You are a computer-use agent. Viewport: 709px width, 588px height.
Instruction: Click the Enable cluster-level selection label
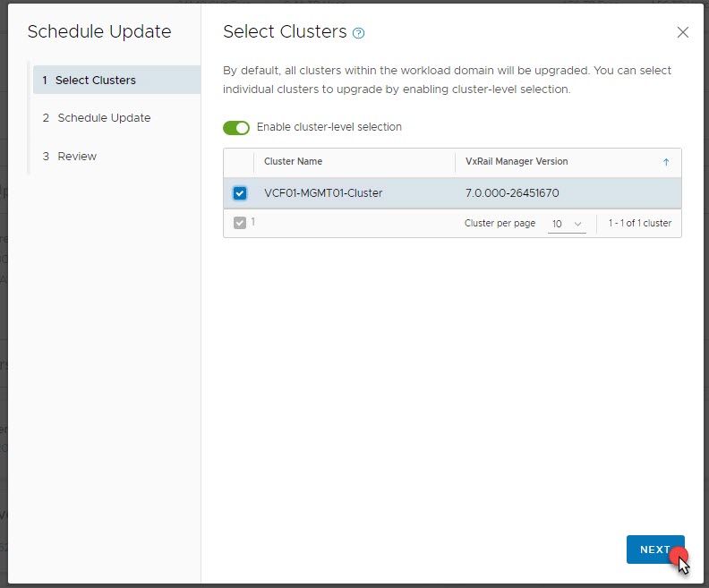pos(329,127)
